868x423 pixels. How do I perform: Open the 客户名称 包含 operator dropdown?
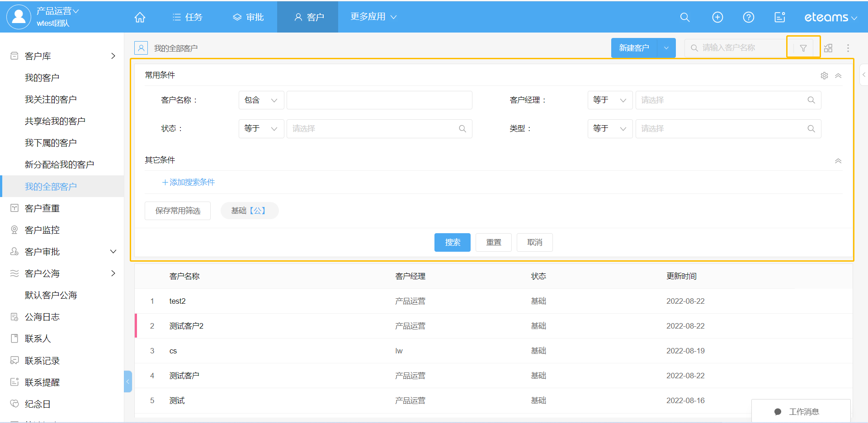(261, 100)
